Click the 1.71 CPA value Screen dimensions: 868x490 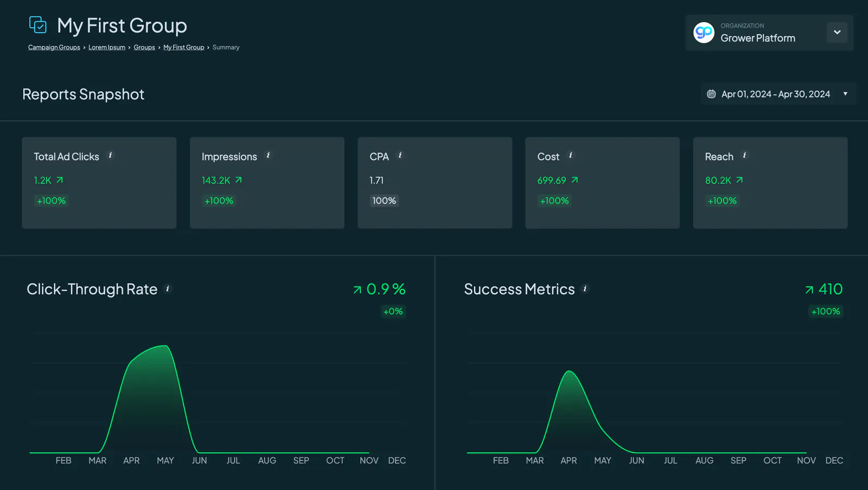[376, 180]
